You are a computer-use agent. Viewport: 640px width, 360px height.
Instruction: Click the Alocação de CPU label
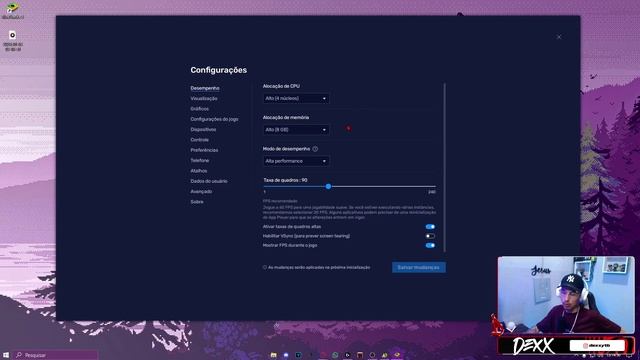click(281, 86)
